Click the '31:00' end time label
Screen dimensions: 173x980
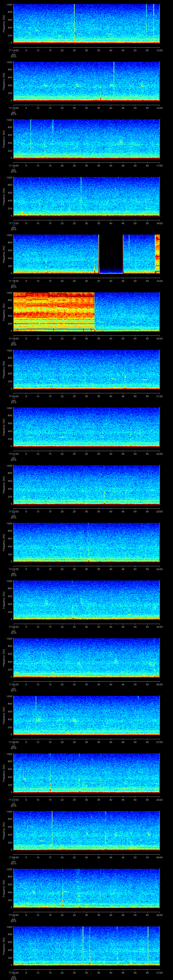[x=159, y=972]
